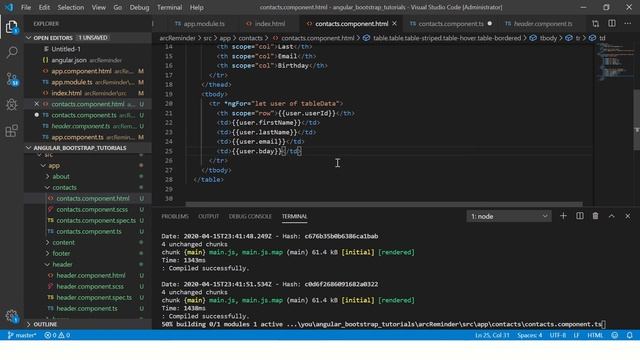Screen dimensions: 640x360
Task: Change language mode HTML in status bar
Action: point(595,335)
